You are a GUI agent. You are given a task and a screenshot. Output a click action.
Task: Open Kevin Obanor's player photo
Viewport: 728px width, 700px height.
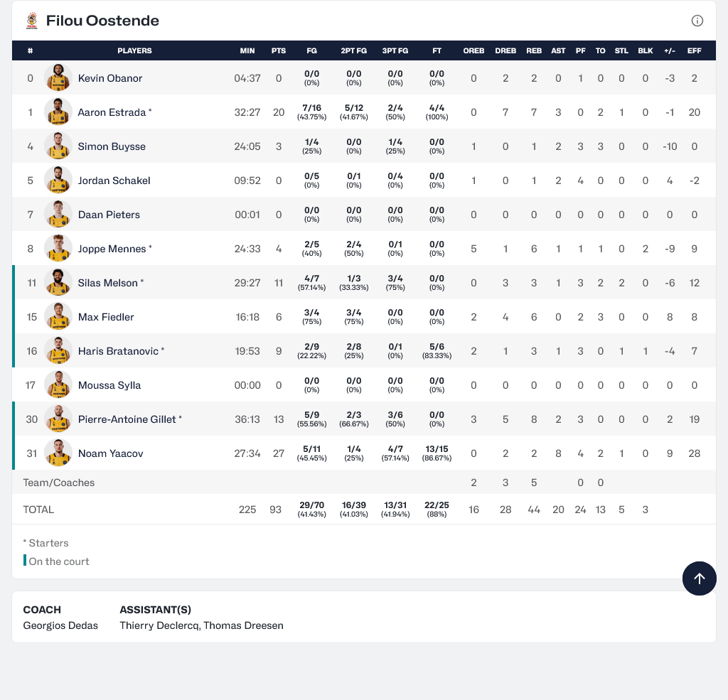(x=58, y=78)
